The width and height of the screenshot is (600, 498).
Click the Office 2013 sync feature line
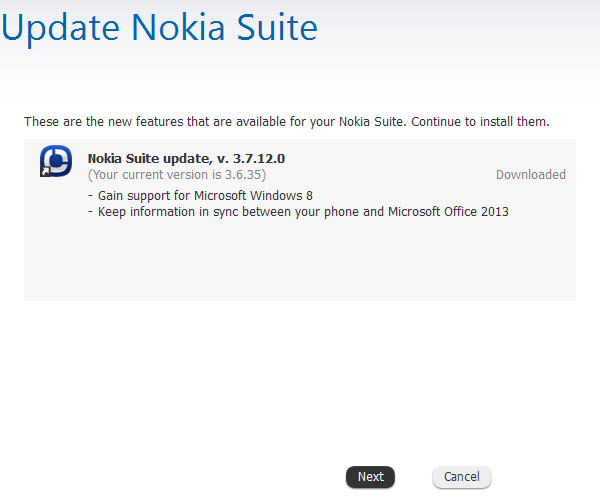click(x=298, y=211)
